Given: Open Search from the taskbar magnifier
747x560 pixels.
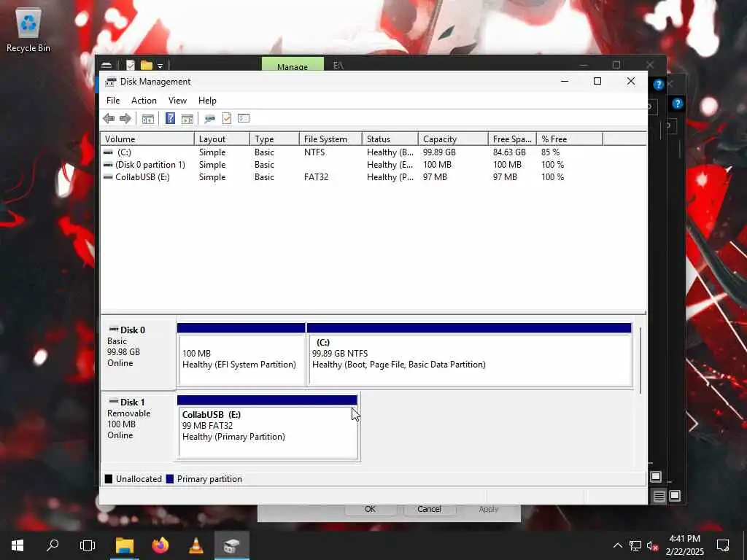Looking at the screenshot, I should coord(53,545).
